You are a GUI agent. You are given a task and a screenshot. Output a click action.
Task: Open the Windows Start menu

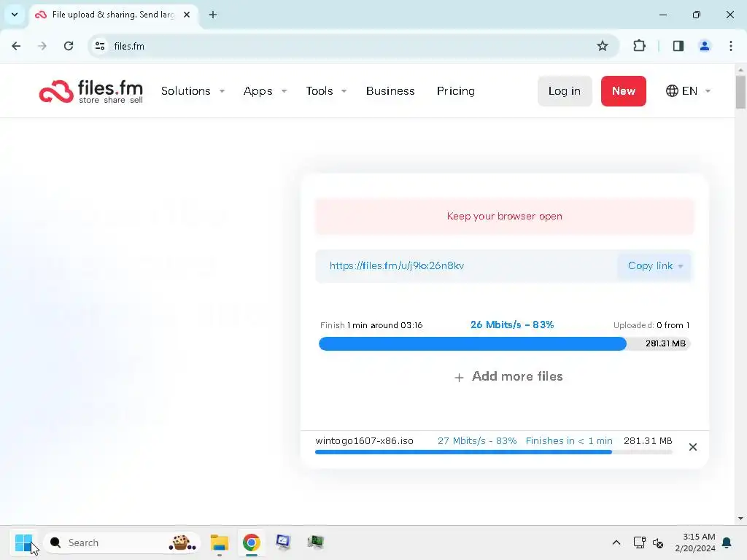point(23,542)
